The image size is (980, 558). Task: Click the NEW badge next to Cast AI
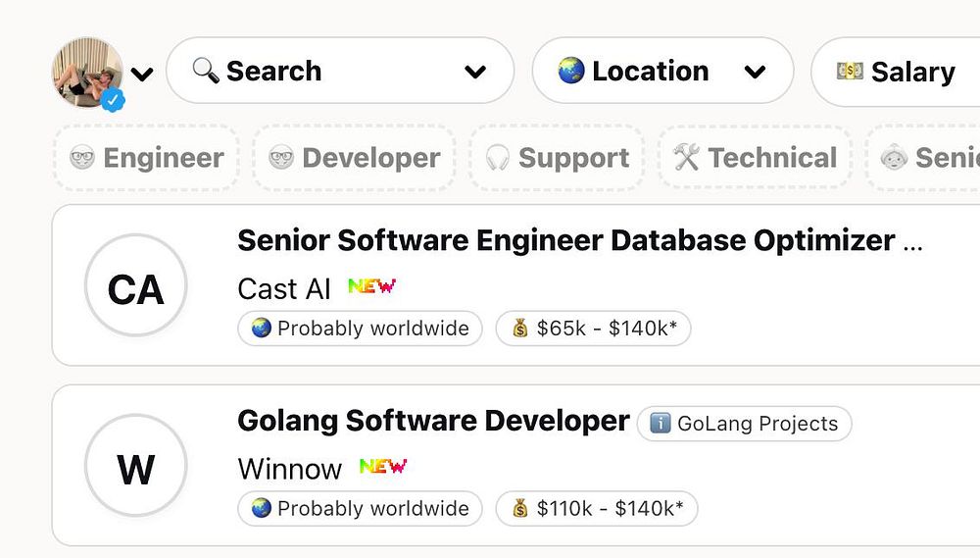371,286
